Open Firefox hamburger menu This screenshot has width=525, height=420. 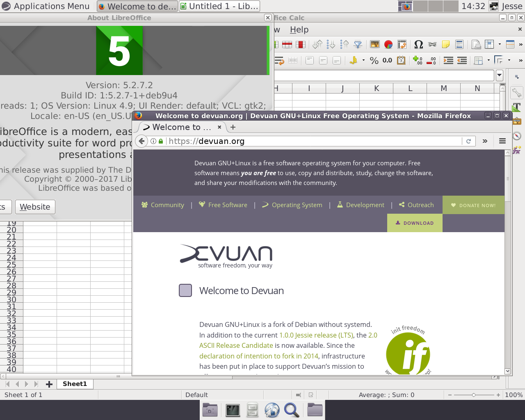point(502,141)
